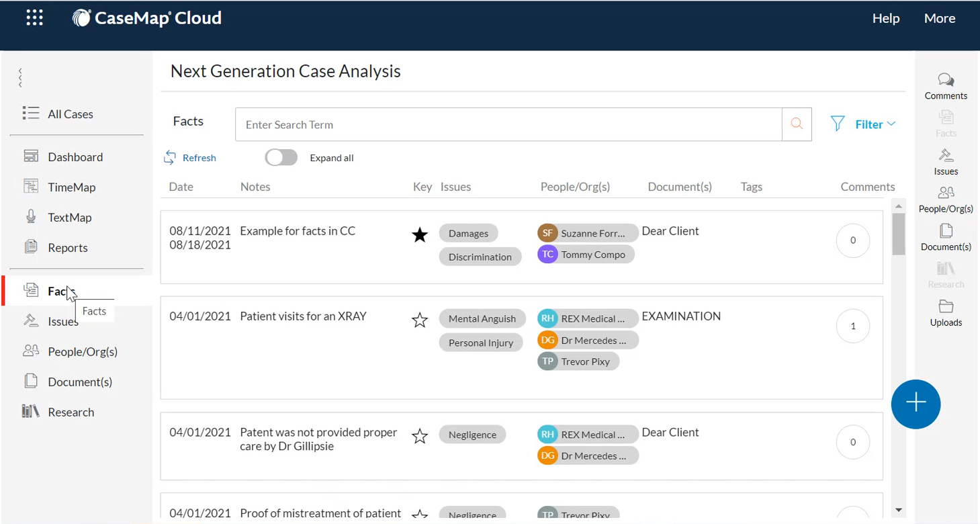Click the search magnifier icon
The height and width of the screenshot is (524, 980).
[x=797, y=124]
